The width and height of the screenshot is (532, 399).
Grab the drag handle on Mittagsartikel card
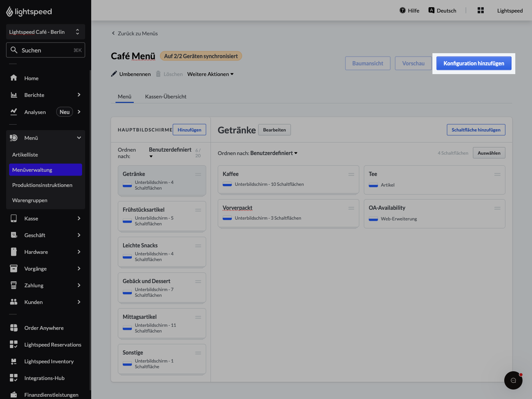tap(198, 317)
